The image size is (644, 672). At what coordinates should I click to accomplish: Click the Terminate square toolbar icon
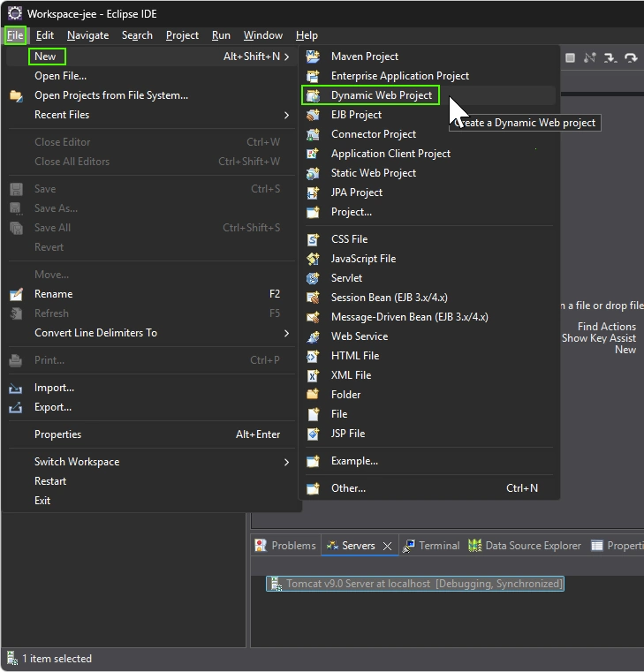[570, 57]
